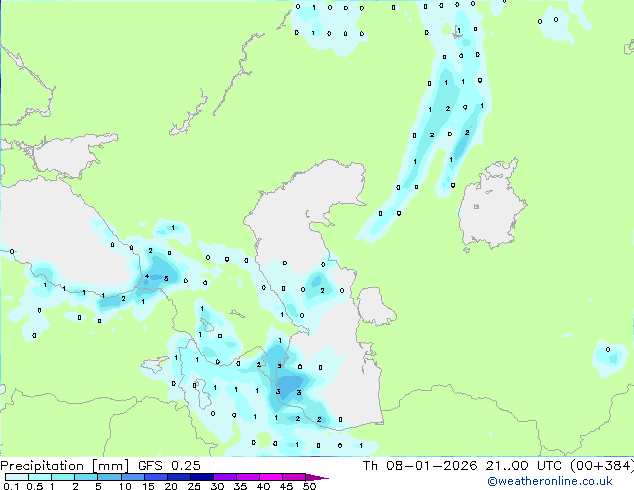
Task: Click the above-50 arrow legend tip
Action: pyautogui.click(x=317, y=477)
